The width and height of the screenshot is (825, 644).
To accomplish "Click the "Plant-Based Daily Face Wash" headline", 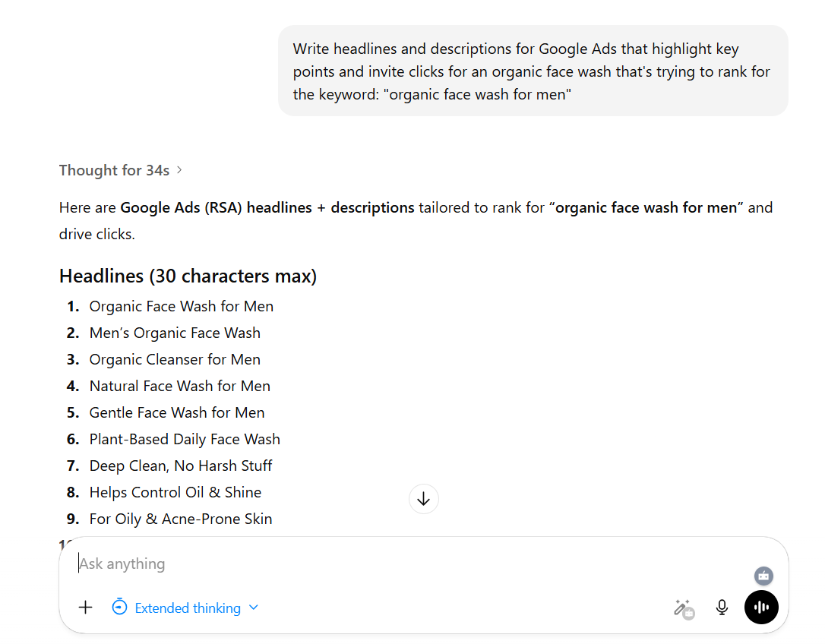I will tap(185, 439).
